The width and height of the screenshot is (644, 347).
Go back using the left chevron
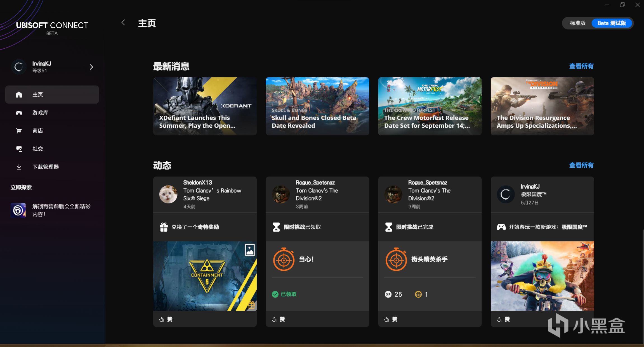(123, 23)
